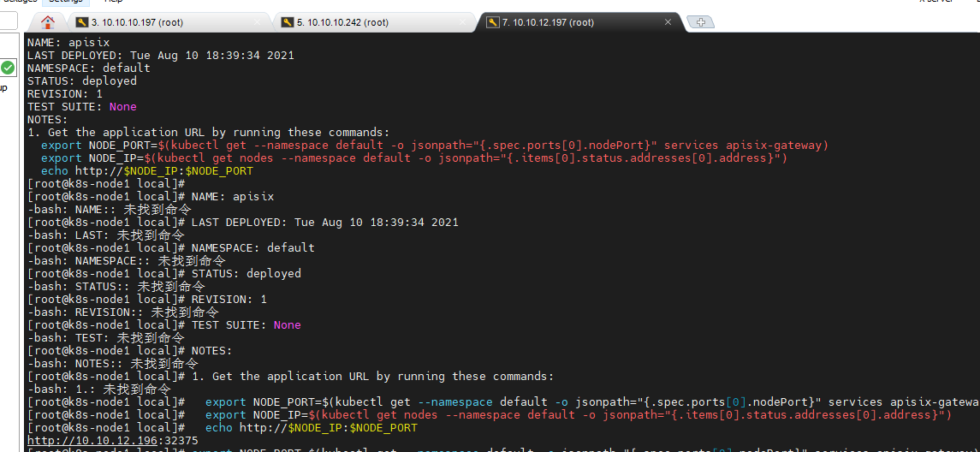Click the '# NAMESPACE: default' prompt line

171,248
